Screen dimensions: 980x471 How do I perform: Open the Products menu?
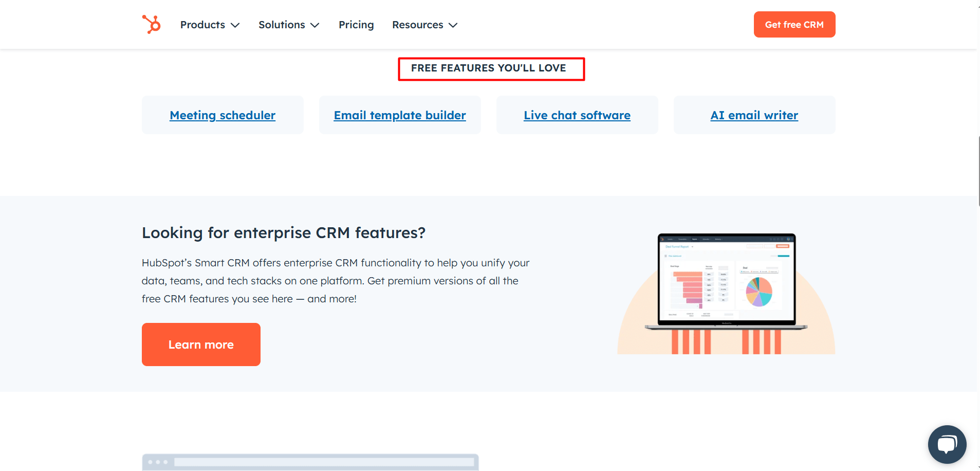coord(202,25)
